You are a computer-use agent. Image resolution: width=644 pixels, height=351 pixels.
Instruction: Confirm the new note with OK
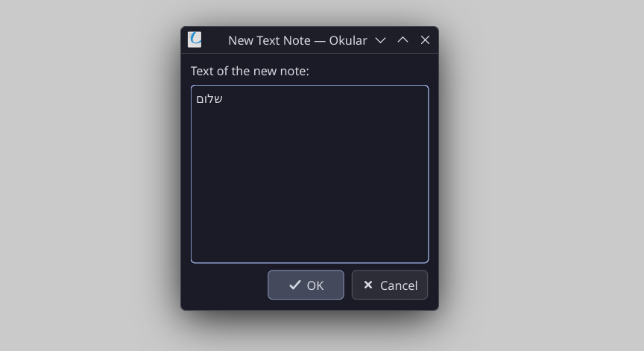pyautogui.click(x=306, y=285)
